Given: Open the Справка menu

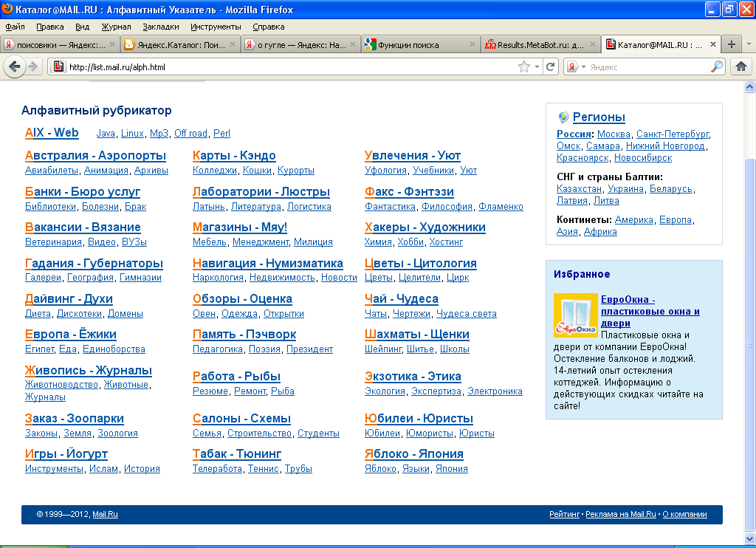Looking at the screenshot, I should click(269, 27).
